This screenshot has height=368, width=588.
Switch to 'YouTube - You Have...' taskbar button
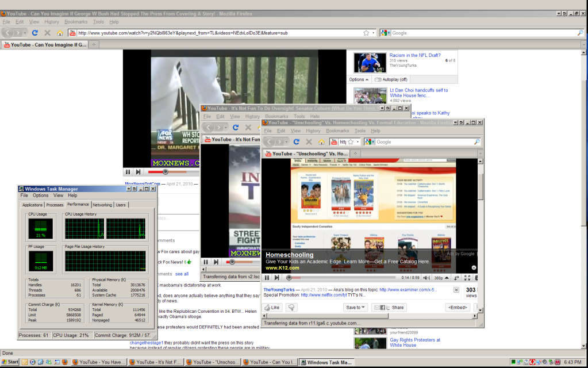[98, 362]
